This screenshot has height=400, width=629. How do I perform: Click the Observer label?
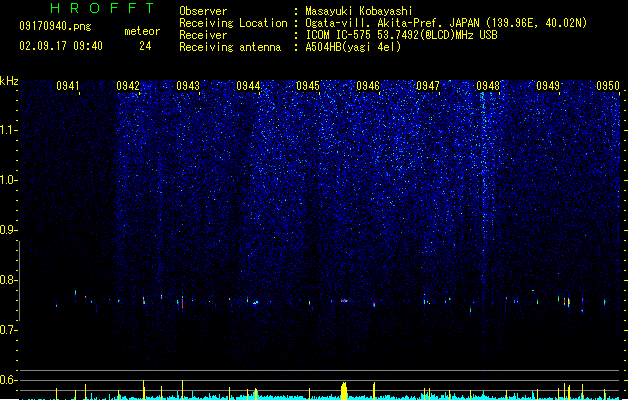203,11
